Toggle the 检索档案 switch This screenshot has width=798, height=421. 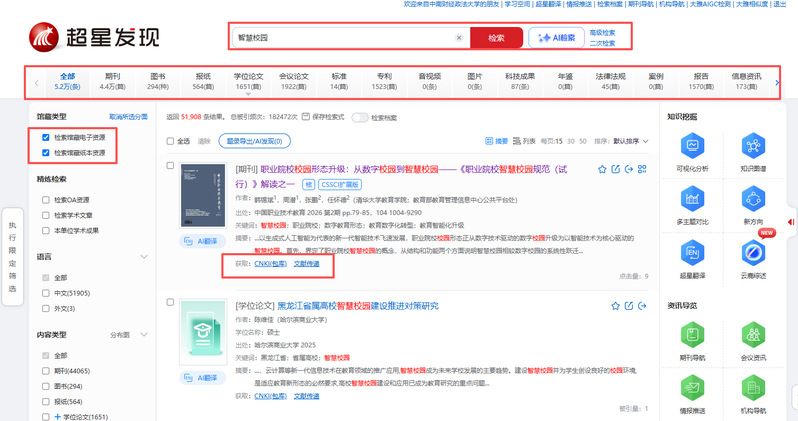point(359,117)
